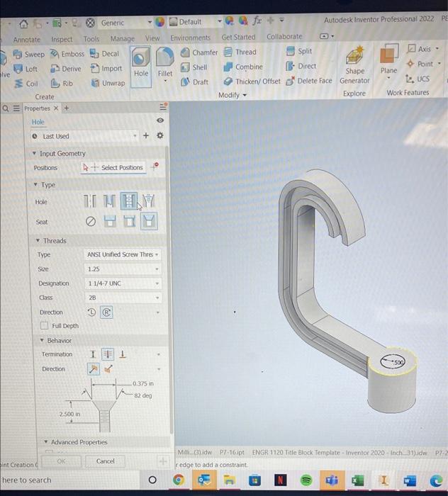This screenshot has width=448, height=496.
Task: Select clearance hole type
Action: (x=109, y=201)
